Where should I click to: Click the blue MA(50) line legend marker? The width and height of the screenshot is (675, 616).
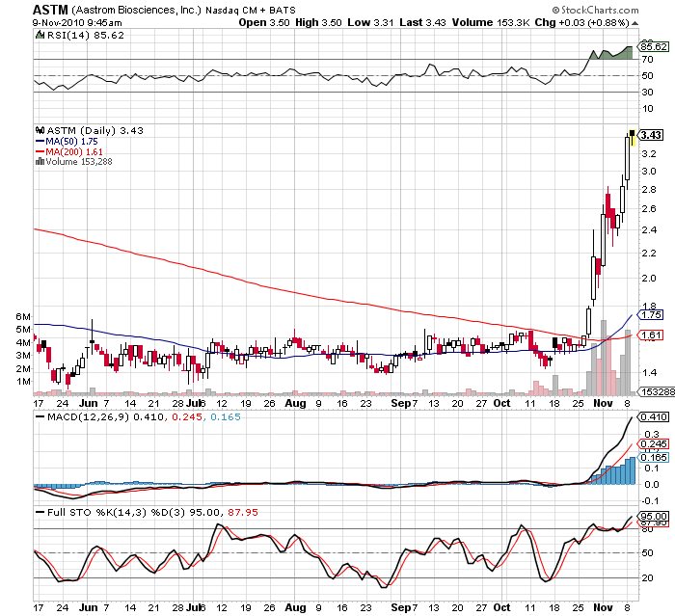40,141
